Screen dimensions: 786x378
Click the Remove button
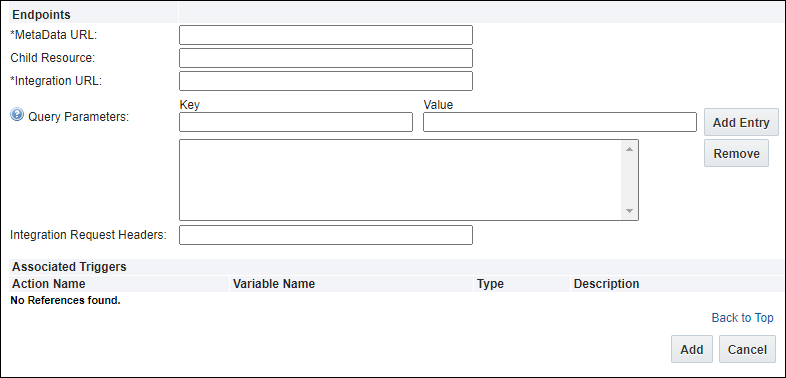point(736,153)
